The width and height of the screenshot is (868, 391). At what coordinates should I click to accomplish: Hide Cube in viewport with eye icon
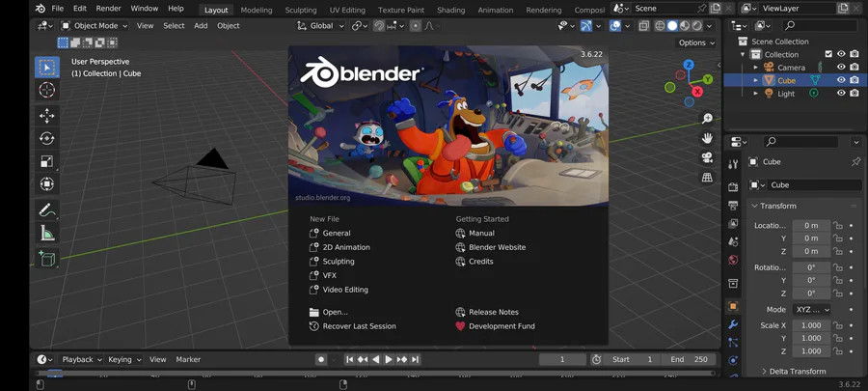841,80
